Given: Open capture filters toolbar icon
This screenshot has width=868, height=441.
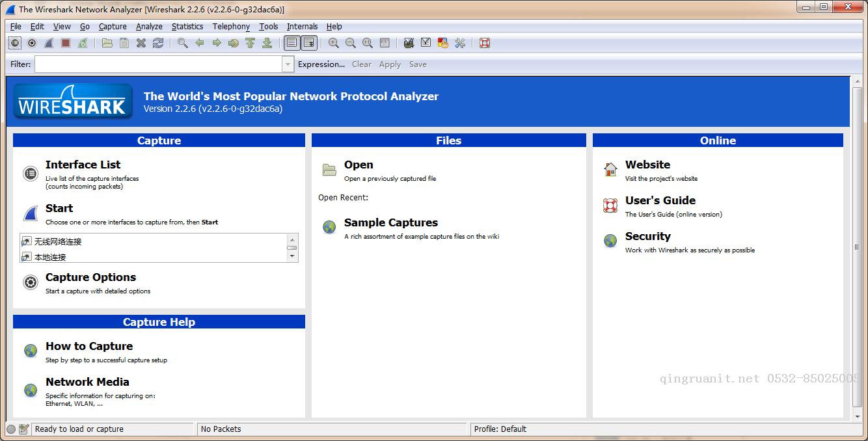Looking at the screenshot, I should point(409,43).
